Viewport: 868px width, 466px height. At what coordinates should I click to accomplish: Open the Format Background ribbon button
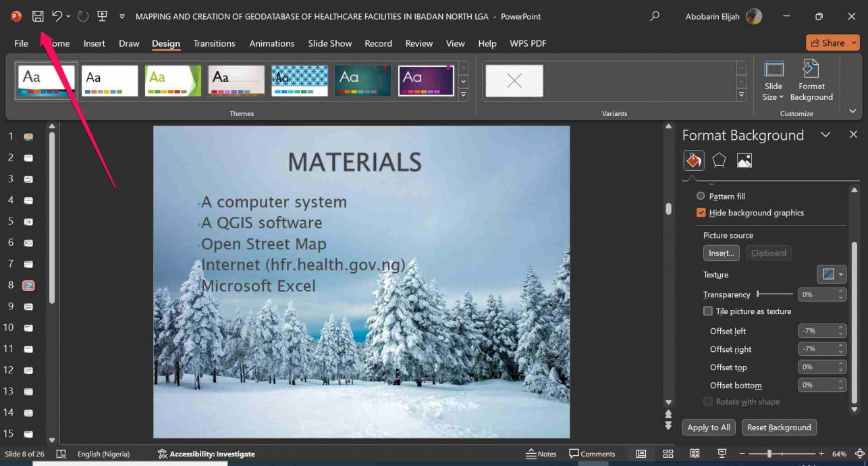811,80
